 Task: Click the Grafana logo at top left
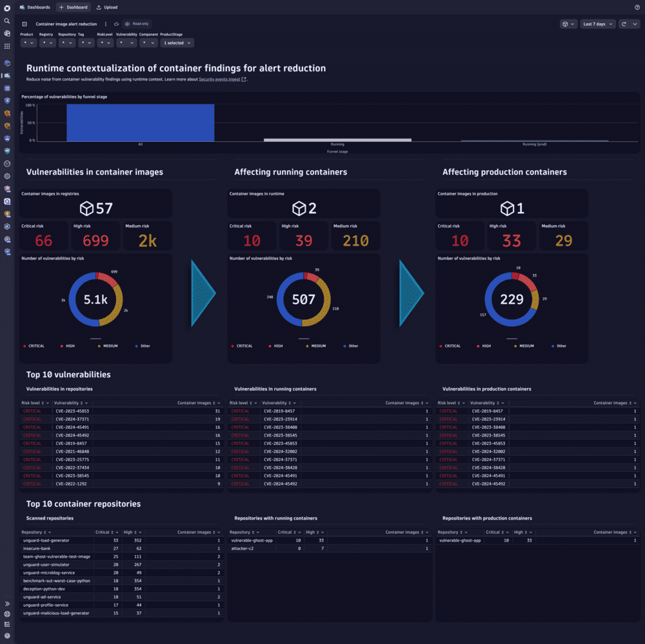[x=7, y=7]
